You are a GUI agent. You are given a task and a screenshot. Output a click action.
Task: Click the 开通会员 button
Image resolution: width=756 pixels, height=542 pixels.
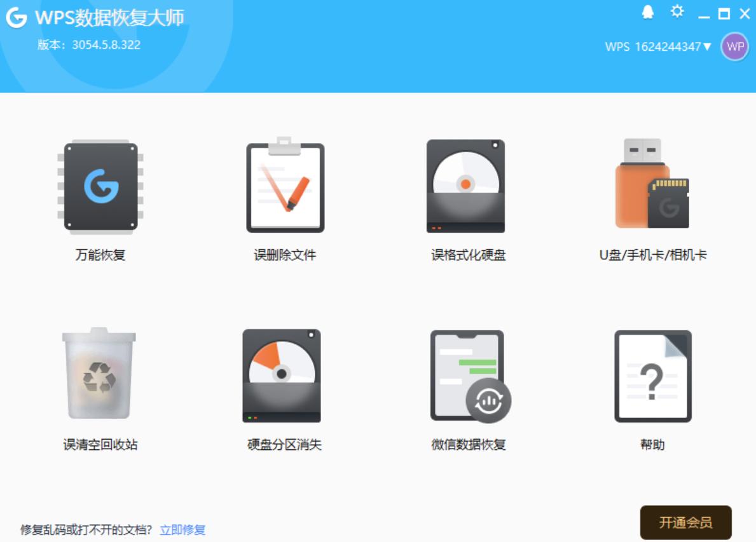(x=685, y=522)
